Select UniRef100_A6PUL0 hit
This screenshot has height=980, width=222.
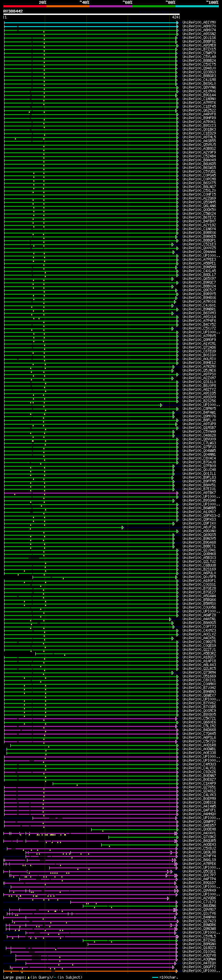199,573
